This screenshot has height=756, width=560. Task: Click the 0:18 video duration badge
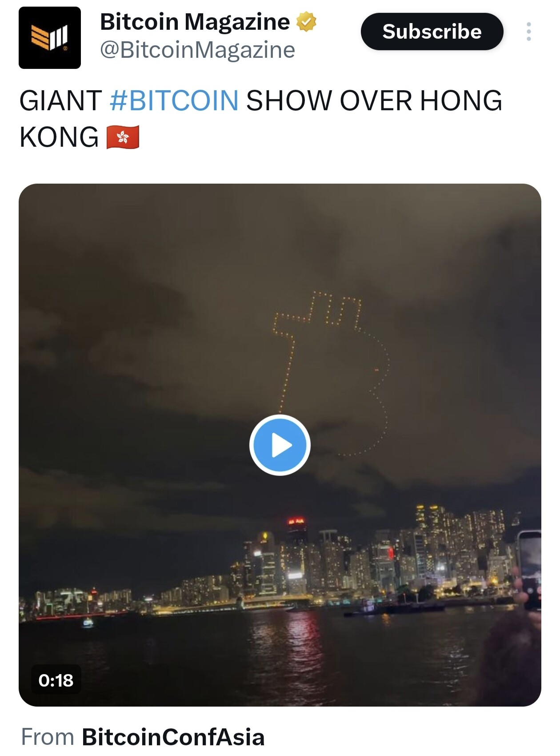(56, 680)
